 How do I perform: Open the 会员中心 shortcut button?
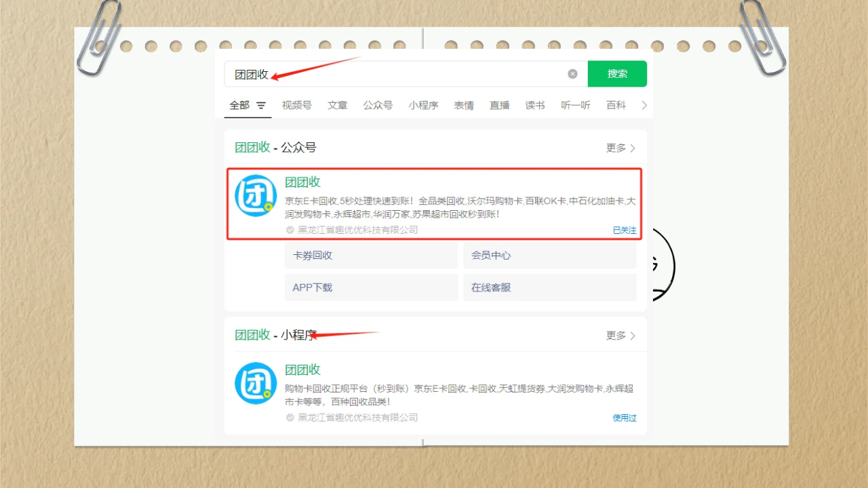pyautogui.click(x=550, y=256)
